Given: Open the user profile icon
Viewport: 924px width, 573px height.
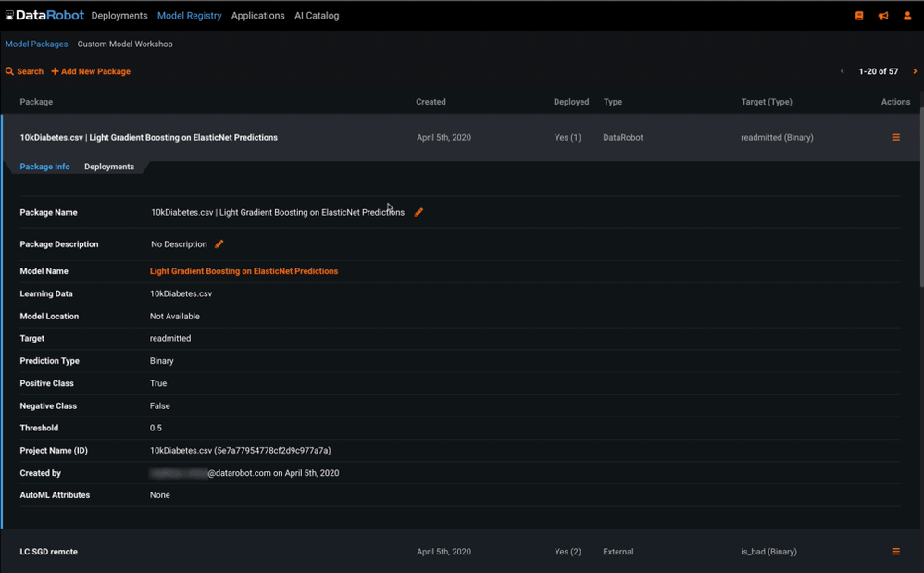Looking at the screenshot, I should [x=907, y=16].
